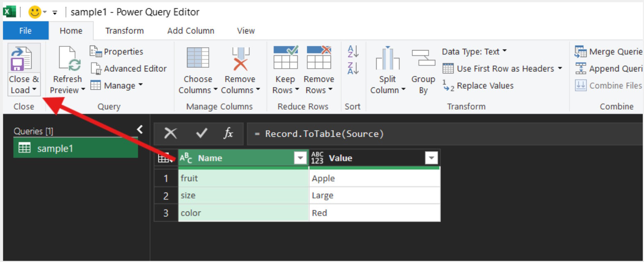644x262 pixels.
Task: Confirm formula with the checkmark icon
Action: (x=201, y=133)
